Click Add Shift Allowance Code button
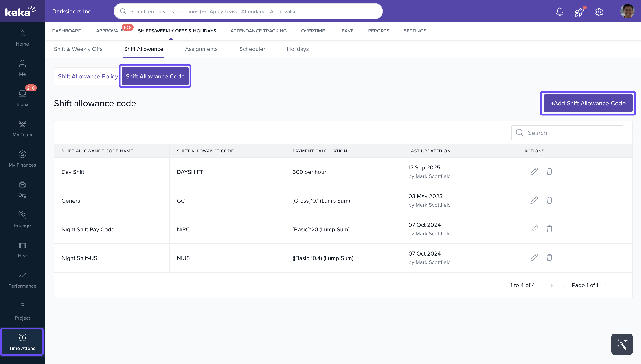The width and height of the screenshot is (641, 364). pyautogui.click(x=588, y=103)
